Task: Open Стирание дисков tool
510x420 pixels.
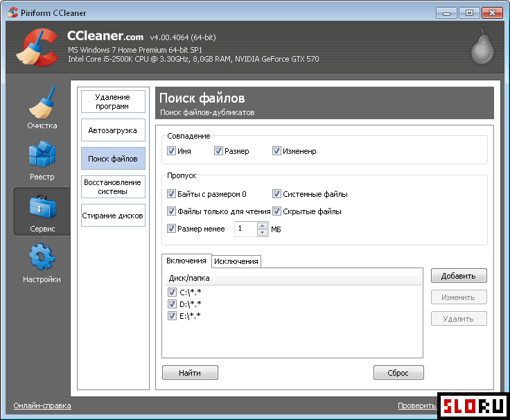Action: click(113, 216)
